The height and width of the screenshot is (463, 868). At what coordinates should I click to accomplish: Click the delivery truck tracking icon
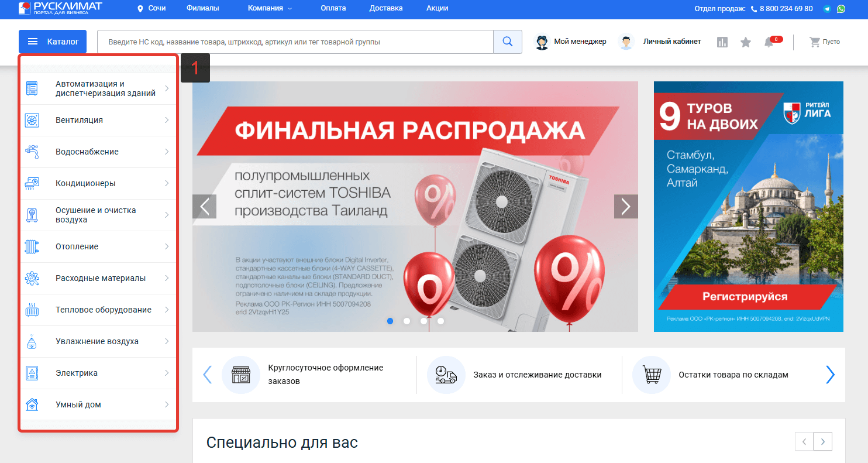coord(446,375)
